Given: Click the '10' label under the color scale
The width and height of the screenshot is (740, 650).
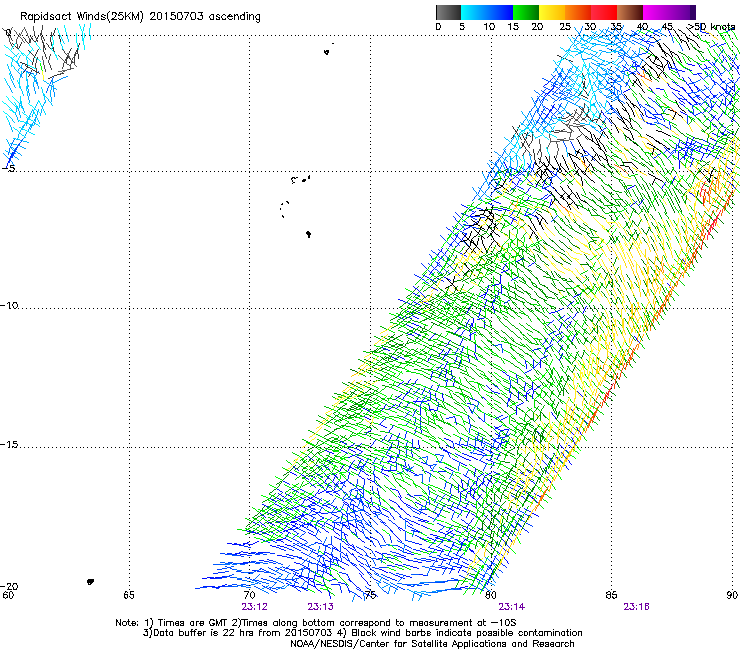Looking at the screenshot, I should pyautogui.click(x=489, y=27).
